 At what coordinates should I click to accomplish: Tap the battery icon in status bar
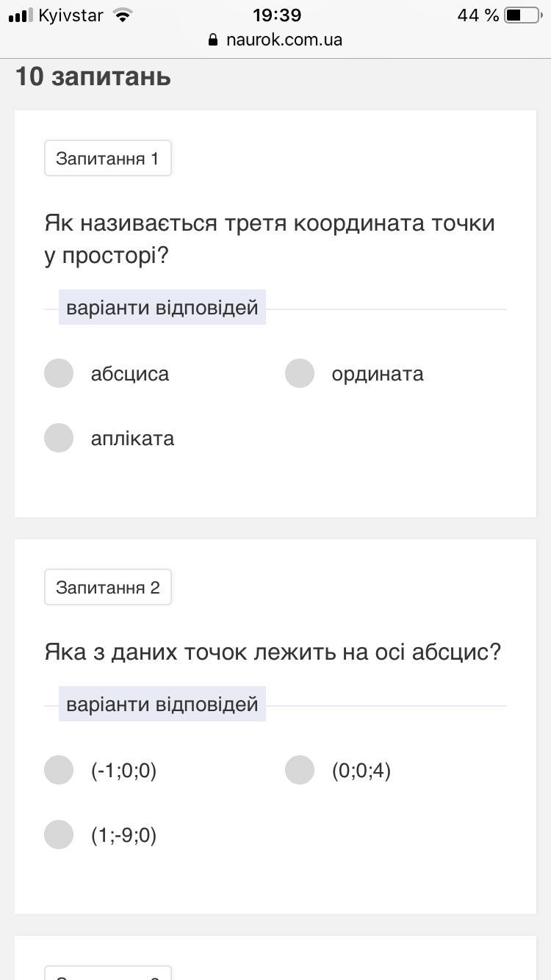522,15
